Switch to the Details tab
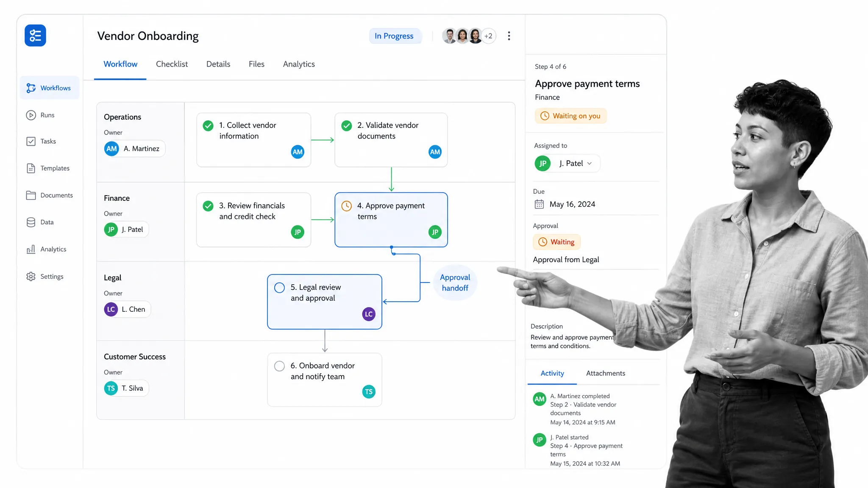The image size is (868, 488). click(218, 64)
